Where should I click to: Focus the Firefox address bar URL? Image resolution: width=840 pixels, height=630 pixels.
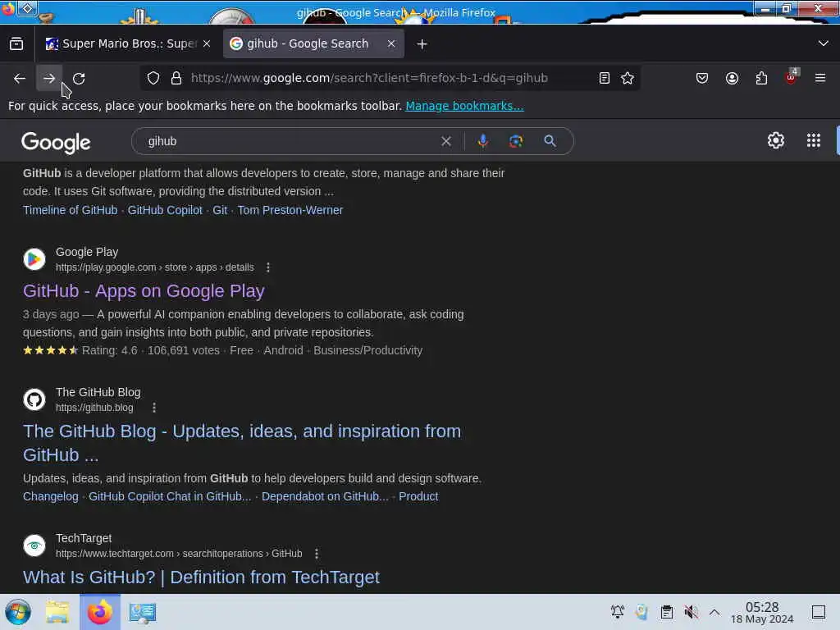point(369,78)
